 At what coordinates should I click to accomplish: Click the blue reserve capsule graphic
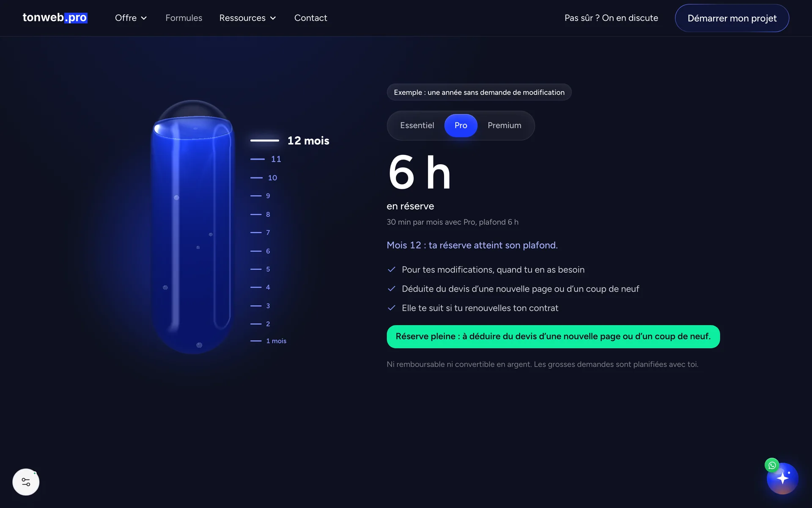tap(192, 227)
